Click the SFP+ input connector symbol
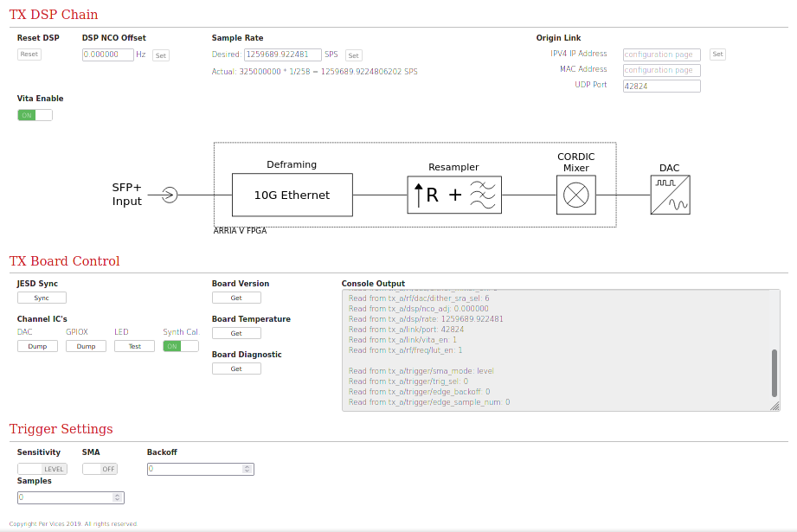This screenshot has width=797, height=532. (170, 195)
